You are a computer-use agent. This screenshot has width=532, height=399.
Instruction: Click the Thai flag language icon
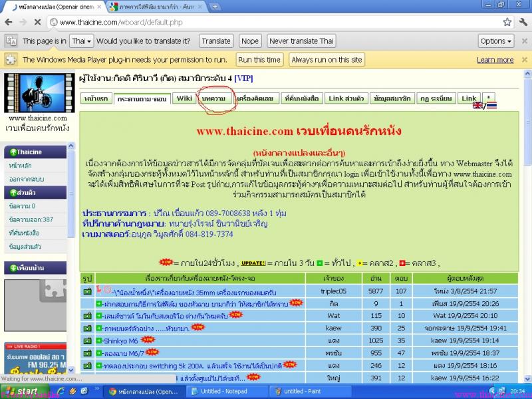click(x=491, y=106)
